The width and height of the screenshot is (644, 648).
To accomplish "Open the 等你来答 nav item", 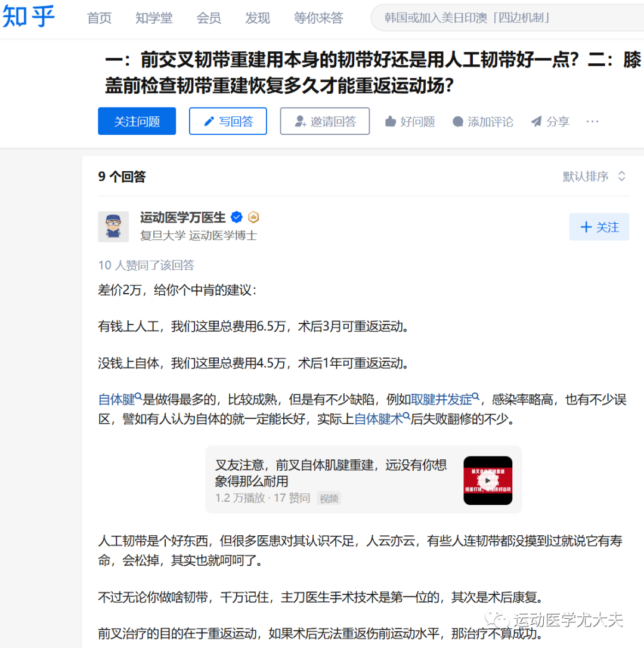I will click(318, 18).
